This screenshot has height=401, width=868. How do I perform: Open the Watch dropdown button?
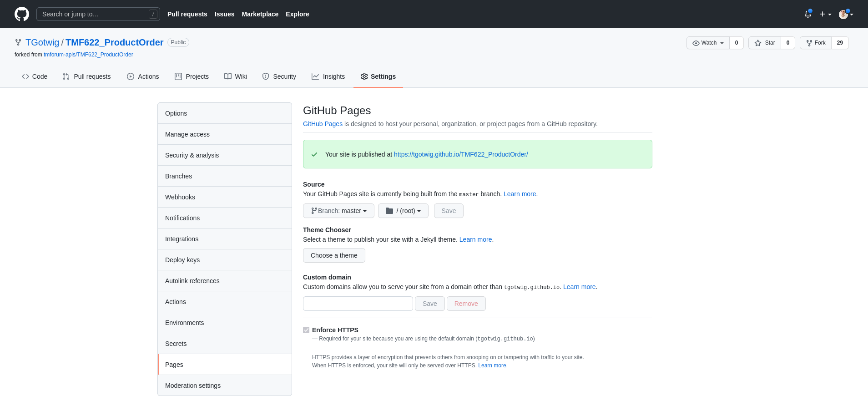click(x=708, y=43)
